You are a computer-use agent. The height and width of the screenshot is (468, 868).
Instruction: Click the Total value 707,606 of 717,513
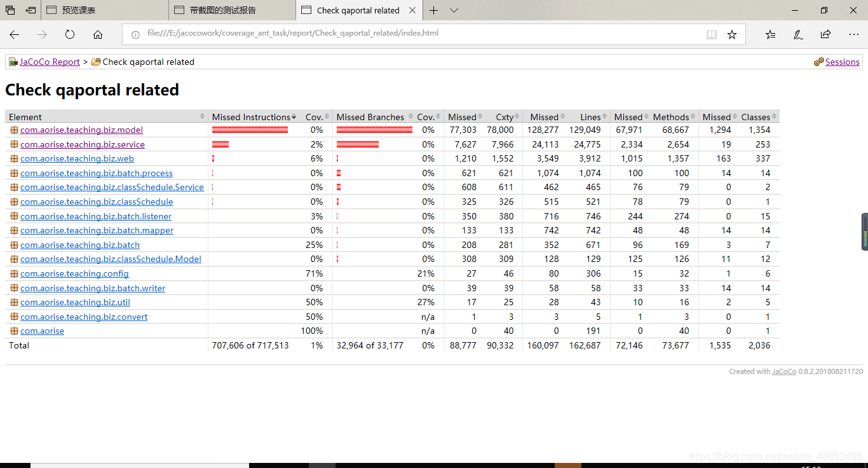pos(250,345)
